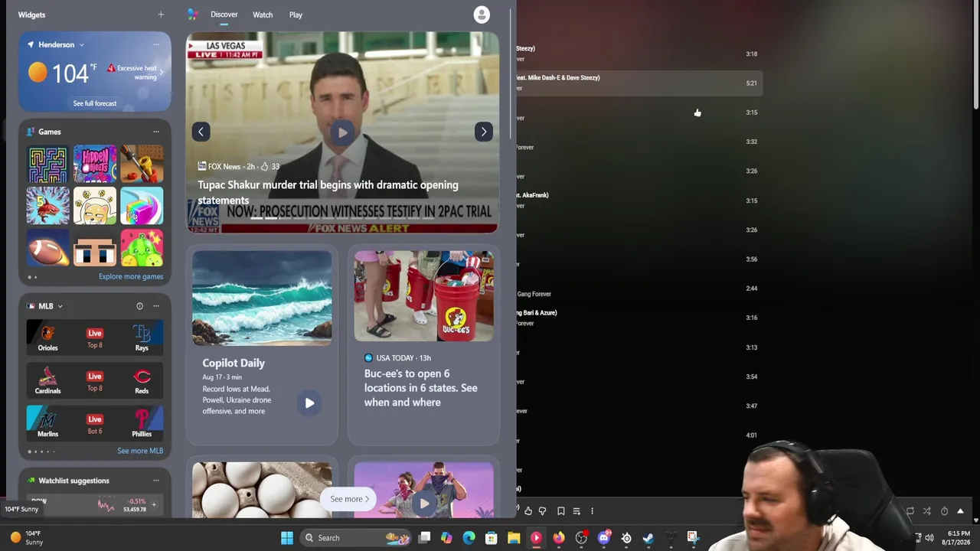This screenshot has height=551, width=980.
Task: Go to the previous news story
Action: [201, 132]
